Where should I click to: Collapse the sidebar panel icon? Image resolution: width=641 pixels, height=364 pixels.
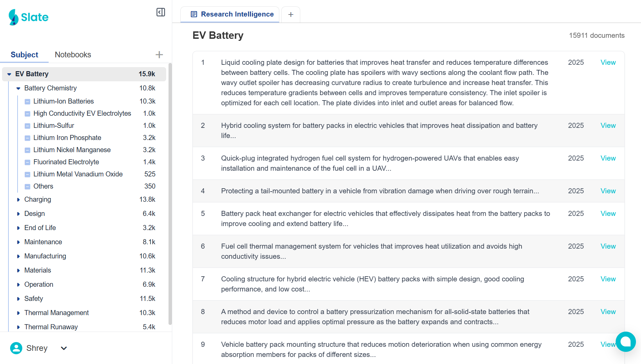pyautogui.click(x=161, y=12)
